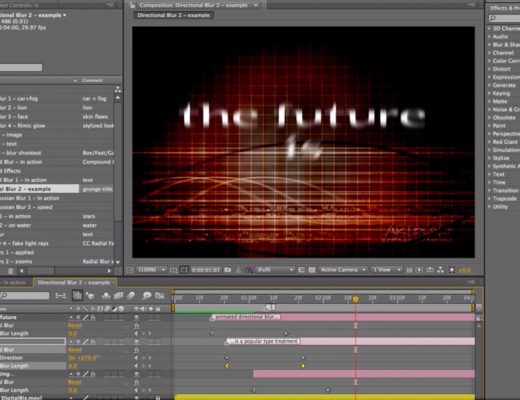Click the take snapshot camera icon
The width and height of the screenshot is (520, 400).
[x=228, y=270]
